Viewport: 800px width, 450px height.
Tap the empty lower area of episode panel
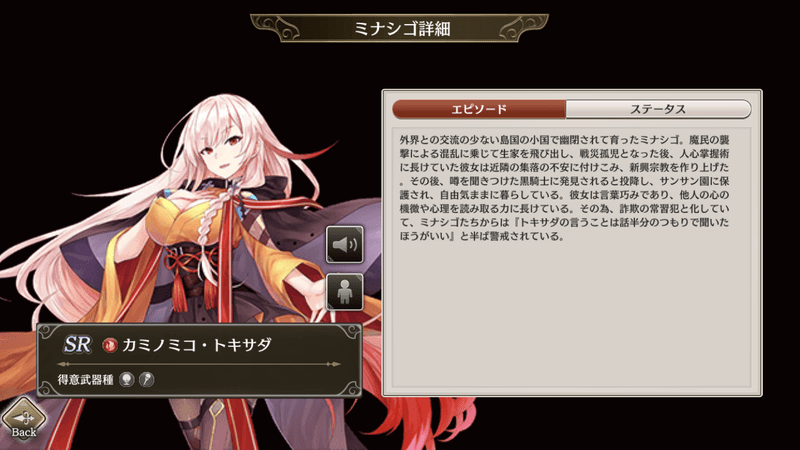(x=571, y=316)
